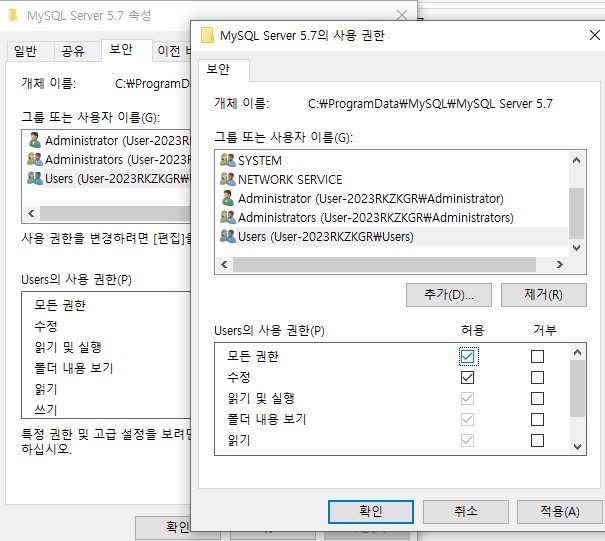Image resolution: width=605 pixels, height=541 pixels.
Task: Click 취소 button to cancel
Action: click(466, 512)
